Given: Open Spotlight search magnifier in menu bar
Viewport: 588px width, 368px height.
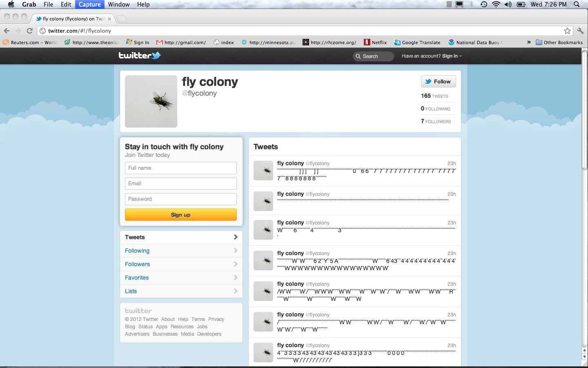Looking at the screenshot, I should tap(577, 4).
